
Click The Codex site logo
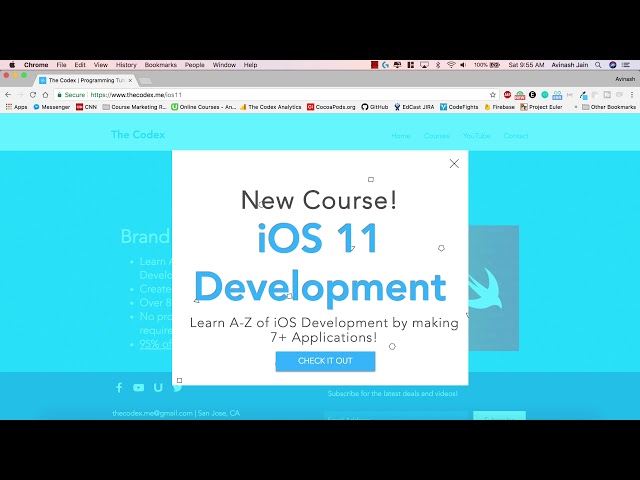point(138,135)
